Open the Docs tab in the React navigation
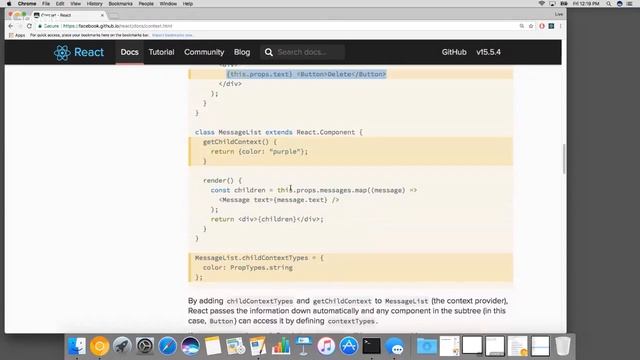The height and width of the screenshot is (360, 640). [x=129, y=52]
